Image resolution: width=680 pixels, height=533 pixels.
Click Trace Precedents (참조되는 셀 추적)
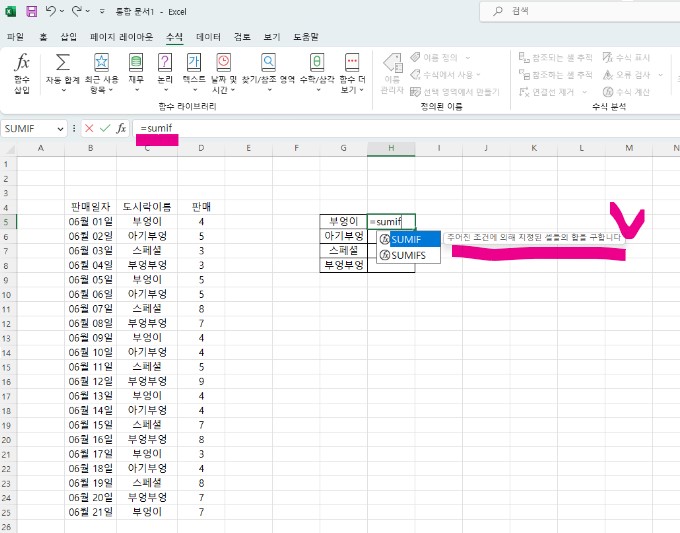(x=556, y=57)
